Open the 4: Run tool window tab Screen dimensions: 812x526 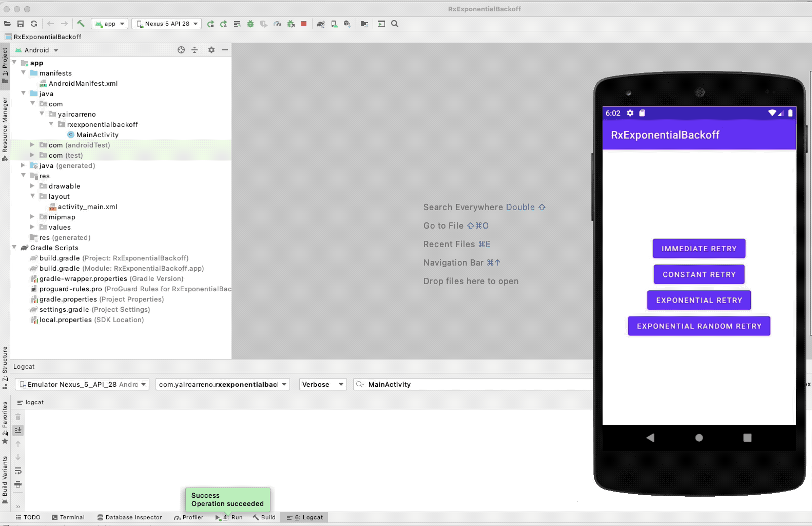pos(229,517)
